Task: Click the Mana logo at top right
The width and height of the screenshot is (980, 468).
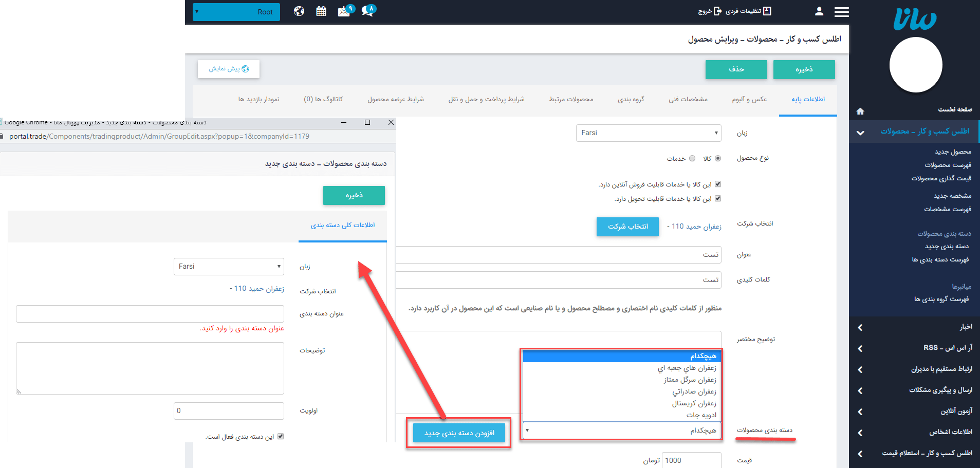Action: 915,20
